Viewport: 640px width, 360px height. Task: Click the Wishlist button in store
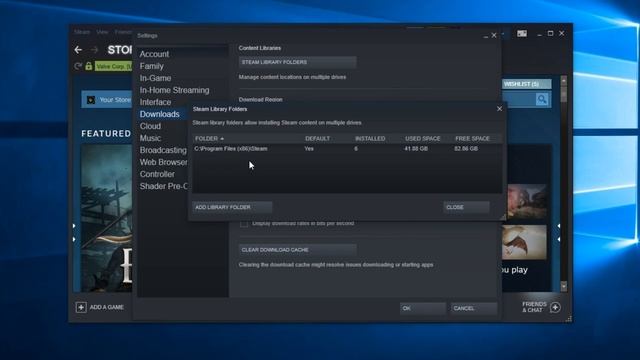point(526,84)
